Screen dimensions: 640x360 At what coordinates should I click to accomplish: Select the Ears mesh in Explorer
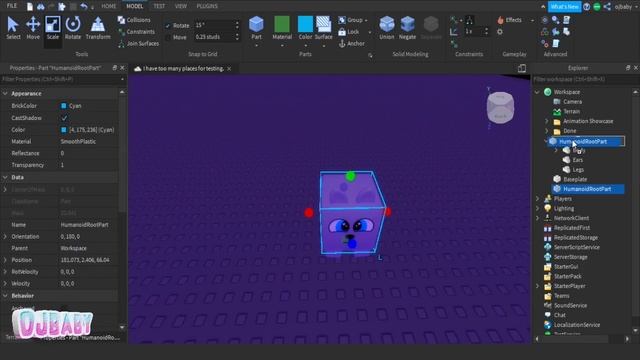point(577,160)
